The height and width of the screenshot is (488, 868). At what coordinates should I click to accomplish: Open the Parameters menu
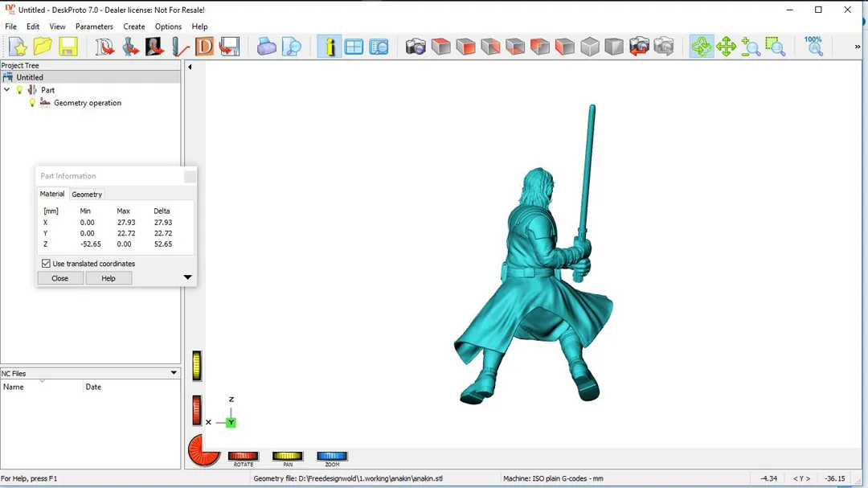click(94, 27)
